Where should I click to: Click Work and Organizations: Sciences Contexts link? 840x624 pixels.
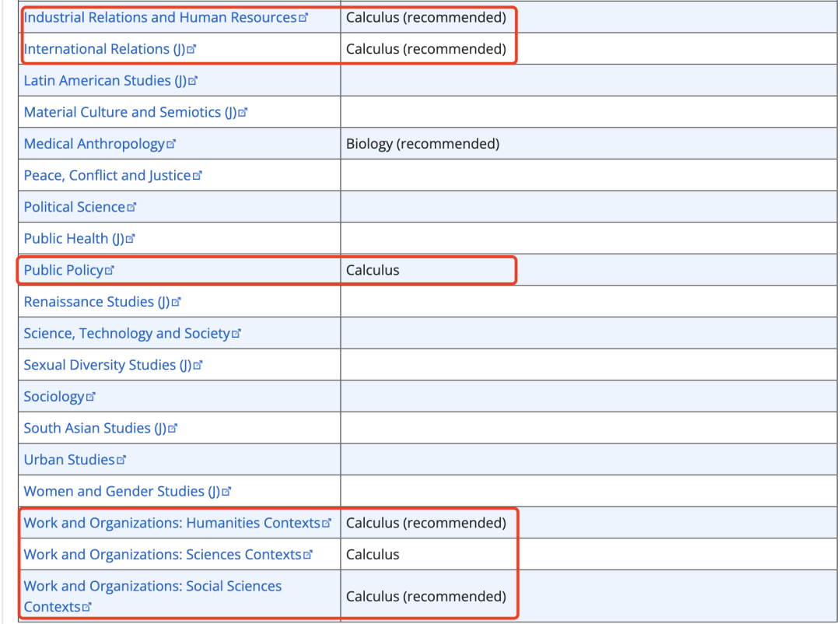pos(162,555)
